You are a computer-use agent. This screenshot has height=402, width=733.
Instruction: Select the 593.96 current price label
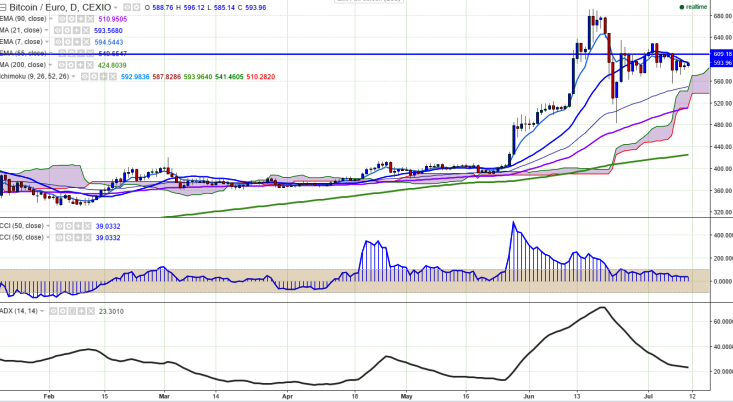[721, 63]
